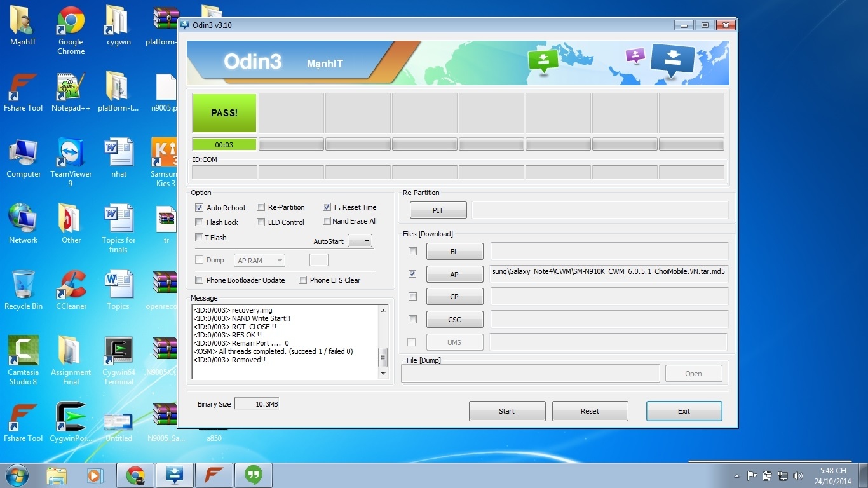The width and height of the screenshot is (868, 488).
Task: Open the Computer desktop icon
Action: (x=24, y=158)
